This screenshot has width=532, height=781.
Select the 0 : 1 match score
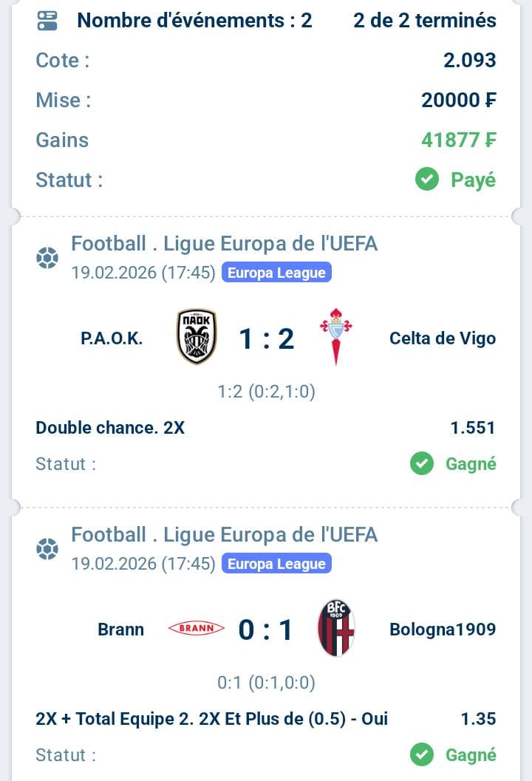click(x=266, y=630)
